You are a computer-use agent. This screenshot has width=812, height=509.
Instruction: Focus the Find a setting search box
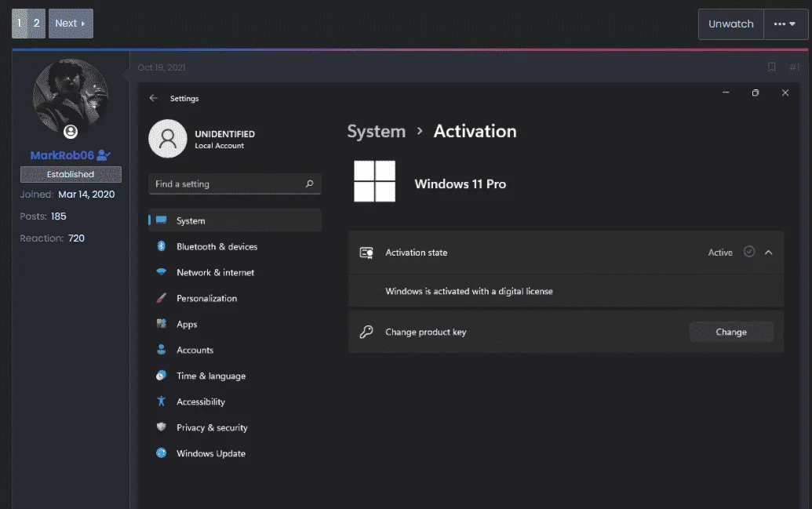[235, 184]
